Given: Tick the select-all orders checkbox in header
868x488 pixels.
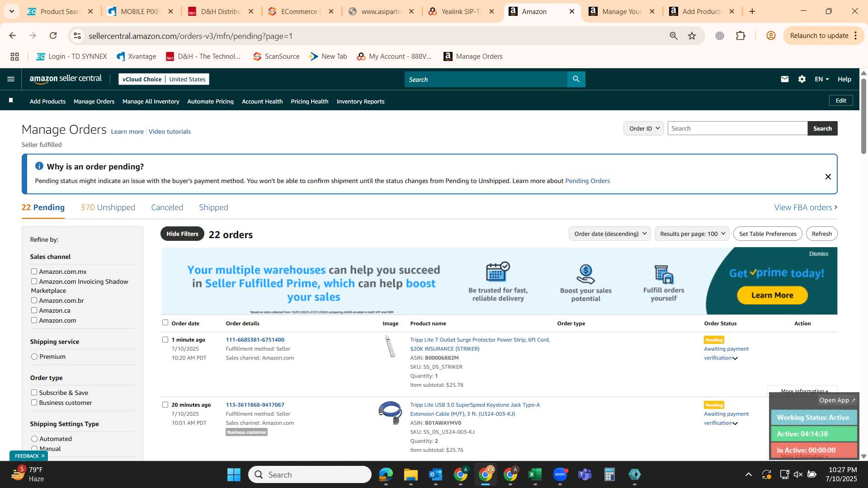Looking at the screenshot, I should (165, 323).
